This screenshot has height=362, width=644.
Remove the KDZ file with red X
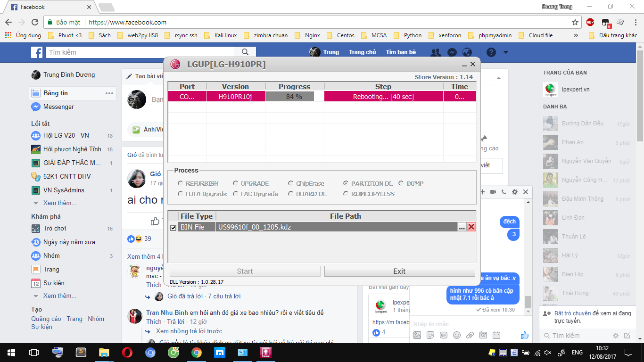[x=471, y=227]
